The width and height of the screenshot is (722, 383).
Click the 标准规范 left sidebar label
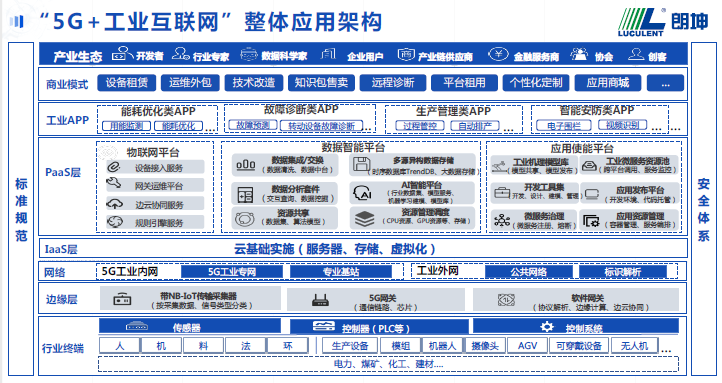[x=21, y=209]
